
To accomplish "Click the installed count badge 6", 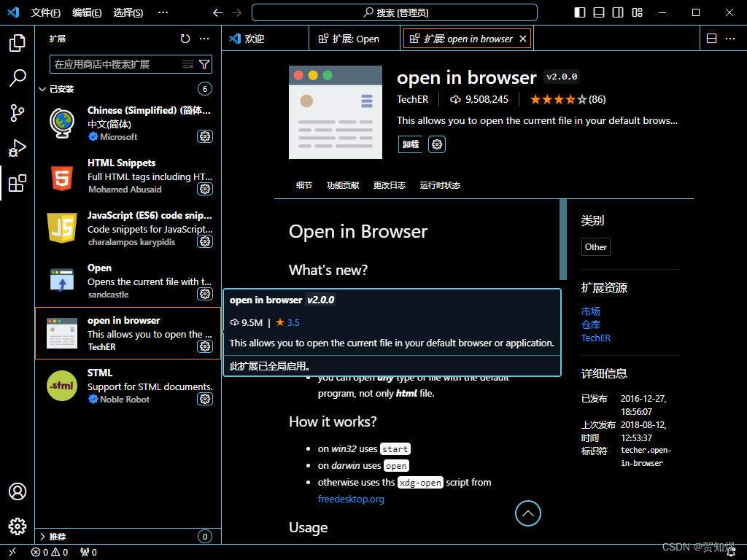I will click(x=205, y=89).
